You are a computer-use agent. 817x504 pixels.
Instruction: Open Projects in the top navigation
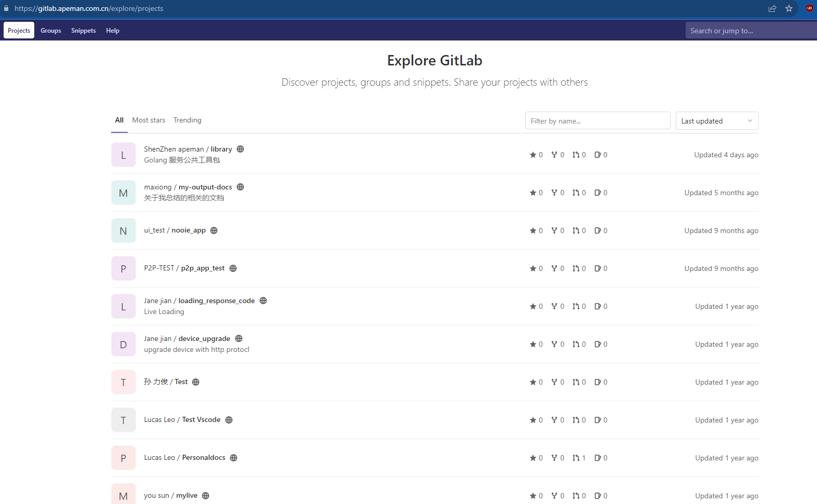click(x=19, y=30)
